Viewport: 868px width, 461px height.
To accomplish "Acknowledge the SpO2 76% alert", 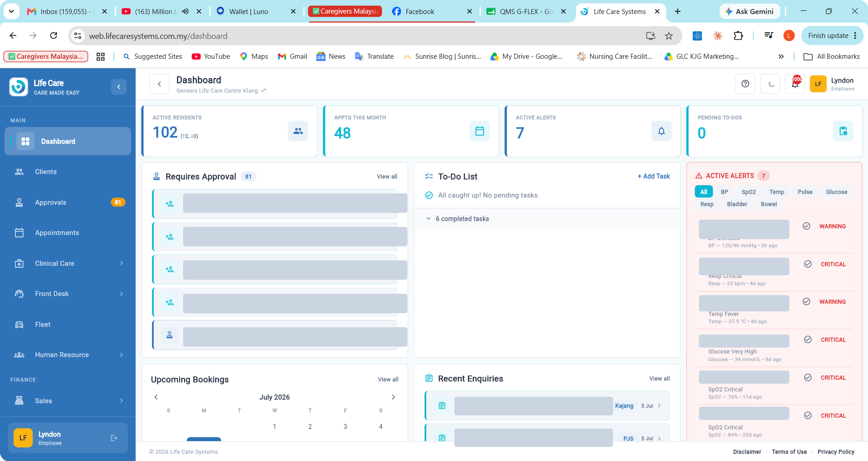I will click(x=808, y=377).
